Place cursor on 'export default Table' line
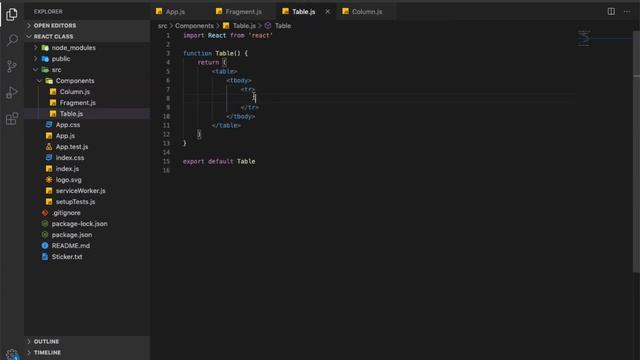This screenshot has height=360, width=640. pos(219,162)
